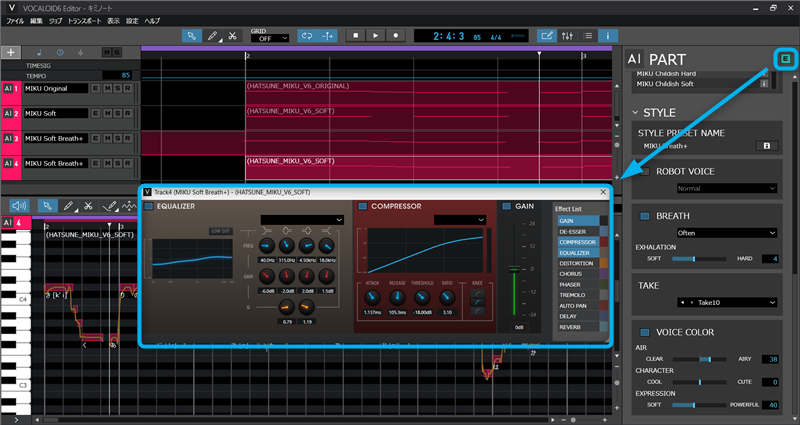Add a new track with plus button

(11, 52)
